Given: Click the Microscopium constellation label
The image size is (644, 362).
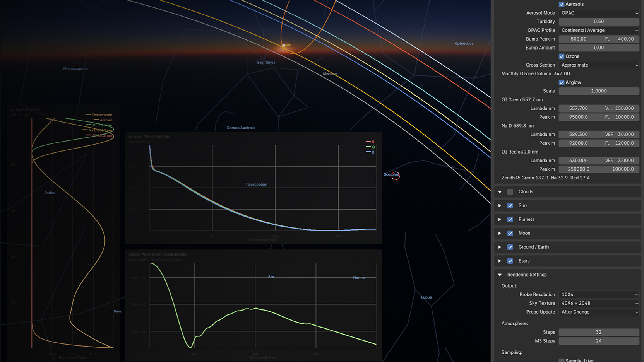Looking at the screenshot, I should pyautogui.click(x=75, y=69).
